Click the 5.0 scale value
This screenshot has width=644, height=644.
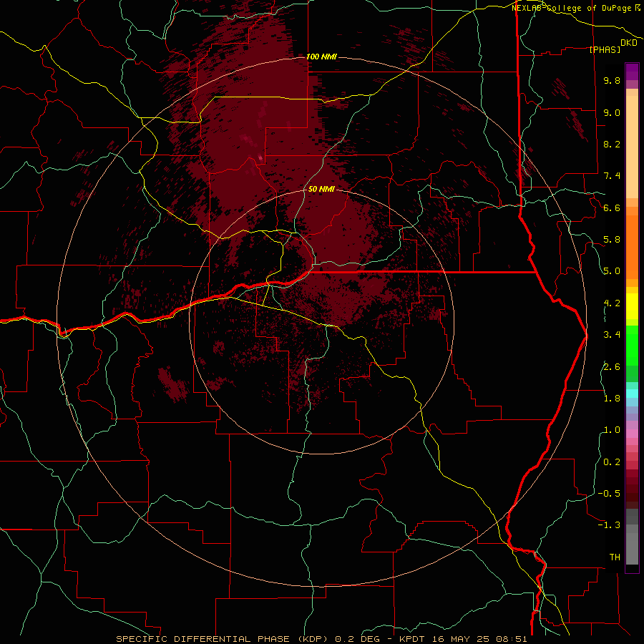coord(612,271)
